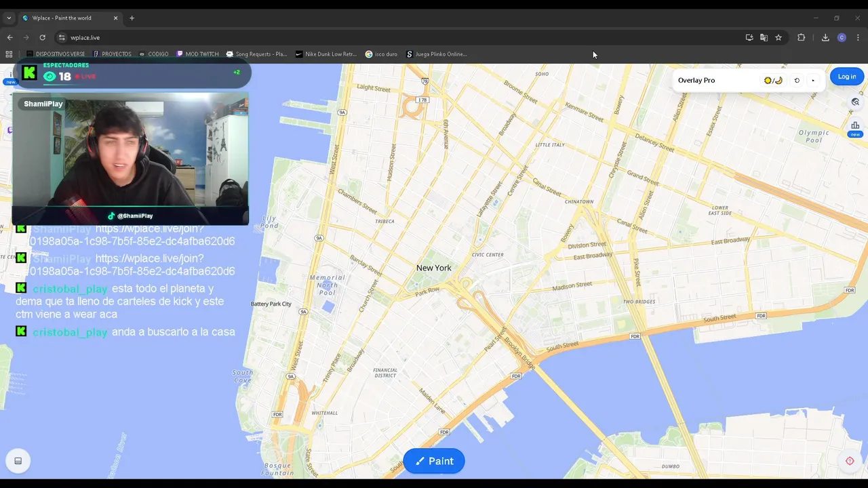Select the Wplace - Paint the world tab

click(68, 18)
